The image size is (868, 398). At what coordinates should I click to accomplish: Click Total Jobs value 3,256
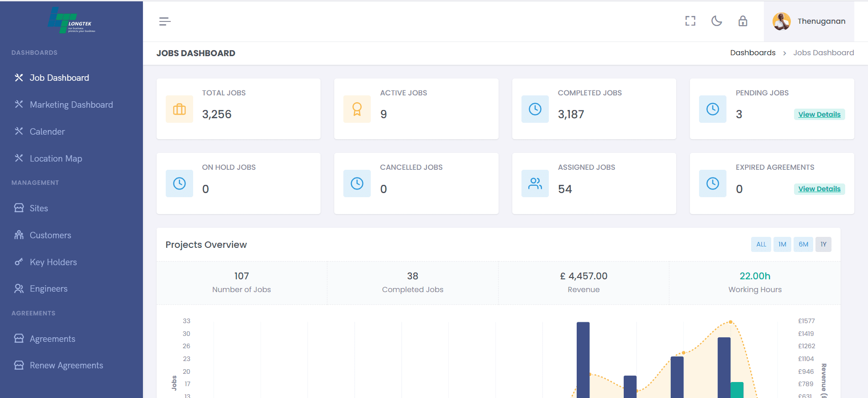tap(217, 114)
